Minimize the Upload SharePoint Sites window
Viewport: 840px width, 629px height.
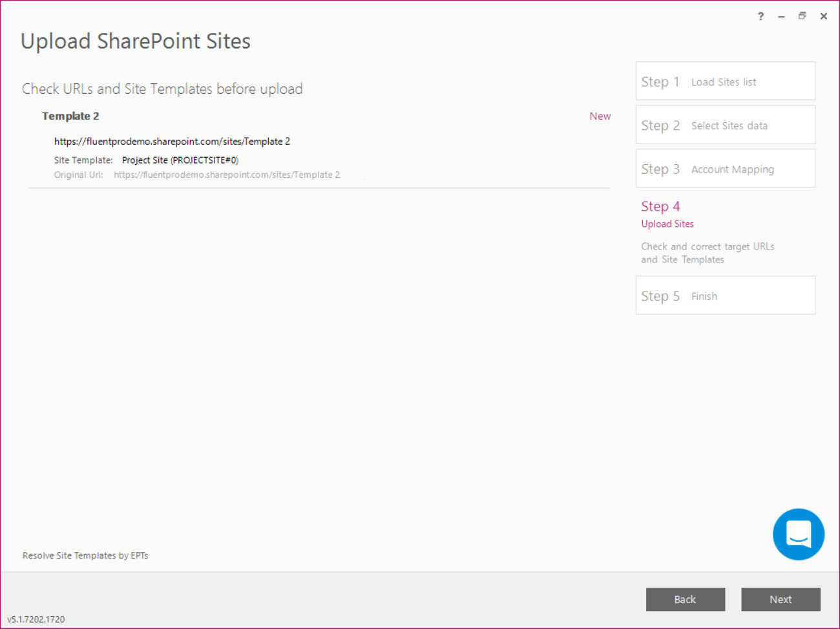tap(781, 16)
